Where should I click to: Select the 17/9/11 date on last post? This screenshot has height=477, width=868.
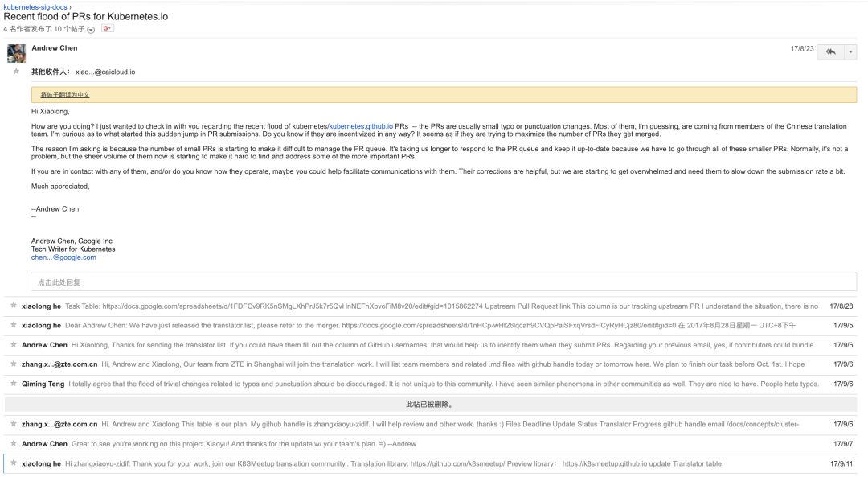click(x=841, y=463)
